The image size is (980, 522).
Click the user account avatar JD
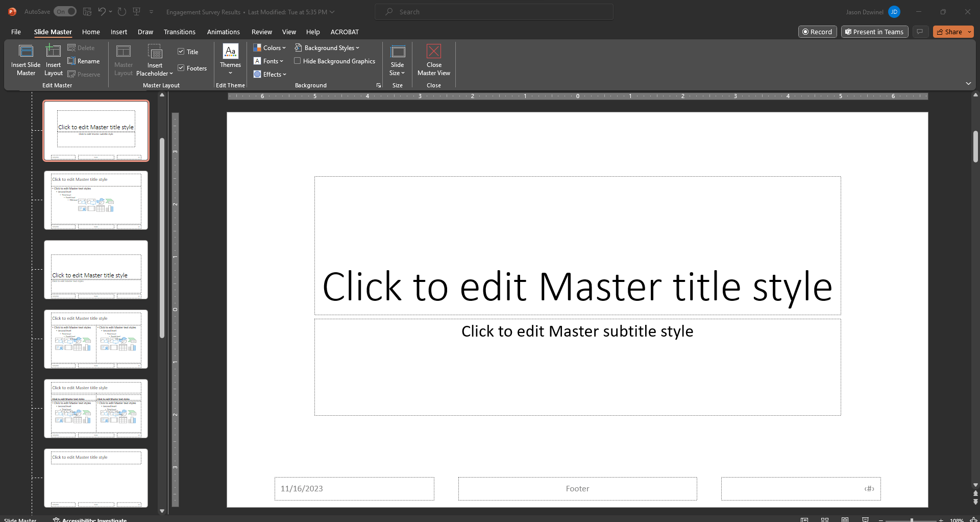point(894,12)
